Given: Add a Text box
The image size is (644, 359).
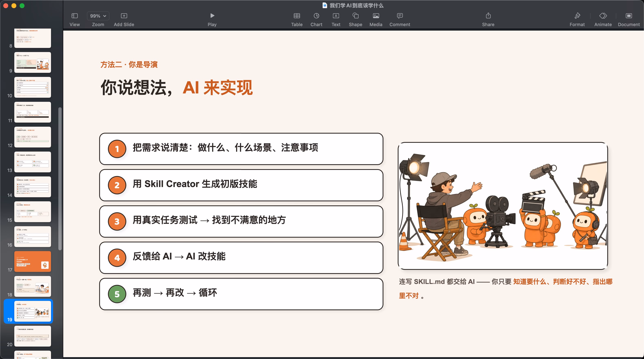Looking at the screenshot, I should pyautogui.click(x=336, y=20).
